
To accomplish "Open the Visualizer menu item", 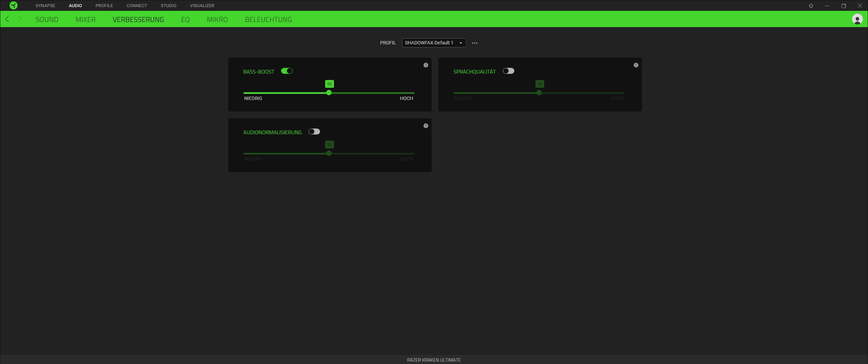I will pos(202,6).
